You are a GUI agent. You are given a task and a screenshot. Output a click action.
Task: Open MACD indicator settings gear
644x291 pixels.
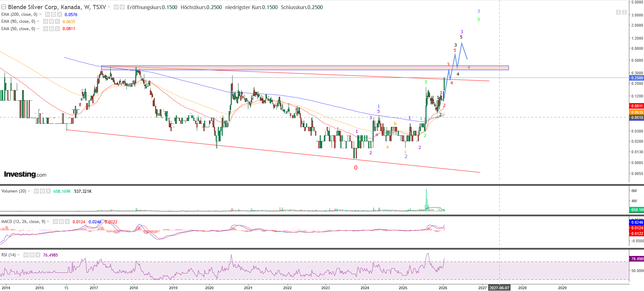[61, 222]
